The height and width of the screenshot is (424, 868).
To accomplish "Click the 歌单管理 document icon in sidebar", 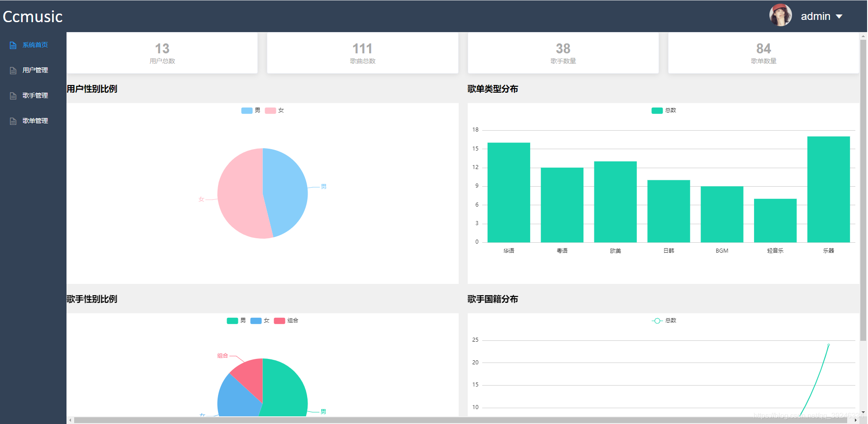I will [13, 121].
